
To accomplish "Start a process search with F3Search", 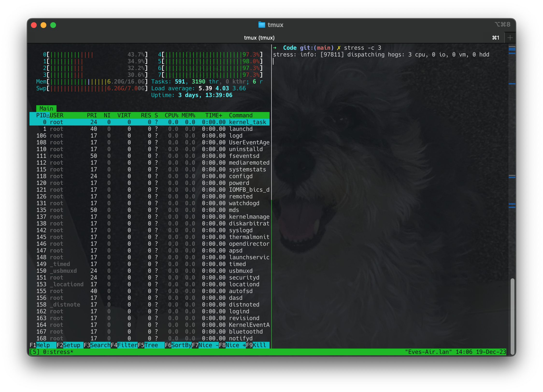I will pyautogui.click(x=98, y=345).
